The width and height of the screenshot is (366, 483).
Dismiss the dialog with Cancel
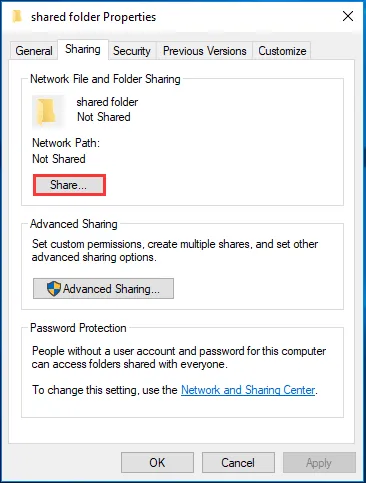(x=238, y=463)
